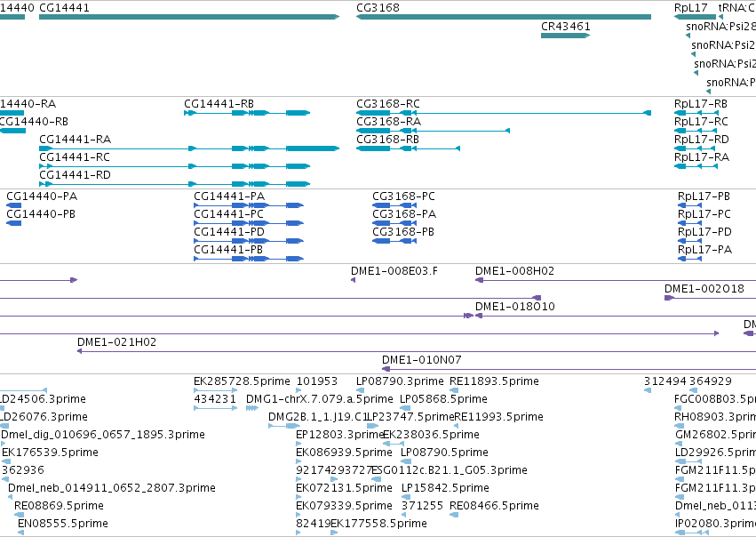Select transcript RpL17-RB
The image size is (756, 537).
(696, 113)
